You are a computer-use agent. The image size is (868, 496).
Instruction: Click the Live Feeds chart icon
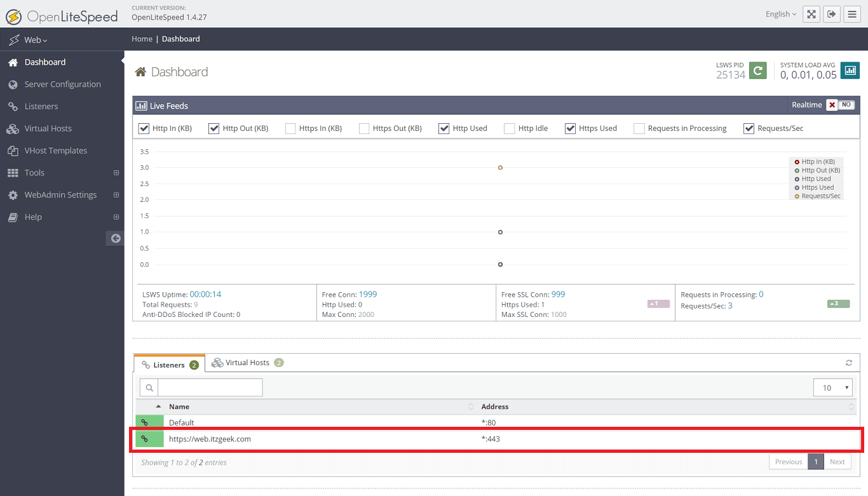141,106
